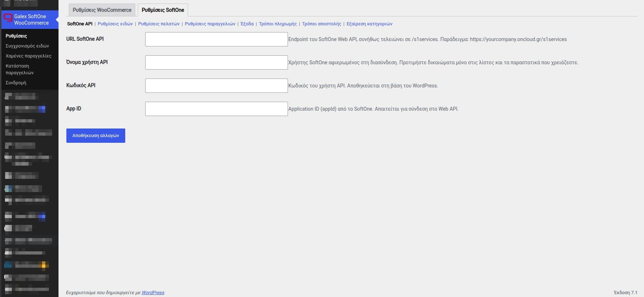Focus the URL SoftOne API input field

[217, 39]
